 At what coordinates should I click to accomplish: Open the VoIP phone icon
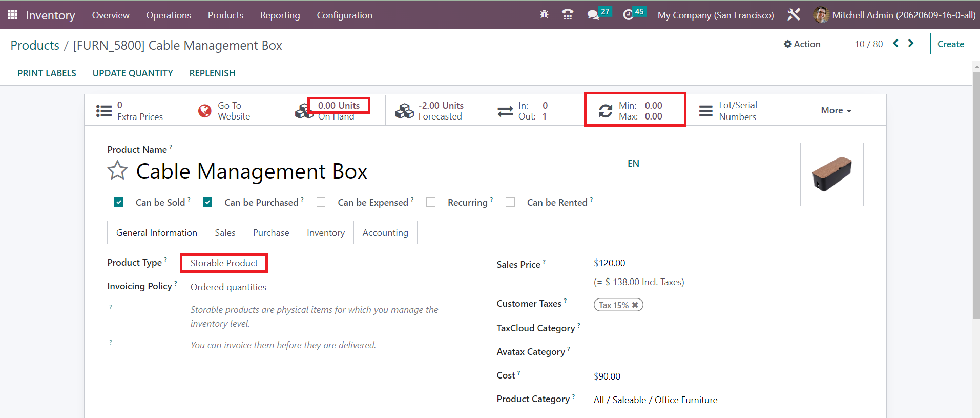point(568,15)
